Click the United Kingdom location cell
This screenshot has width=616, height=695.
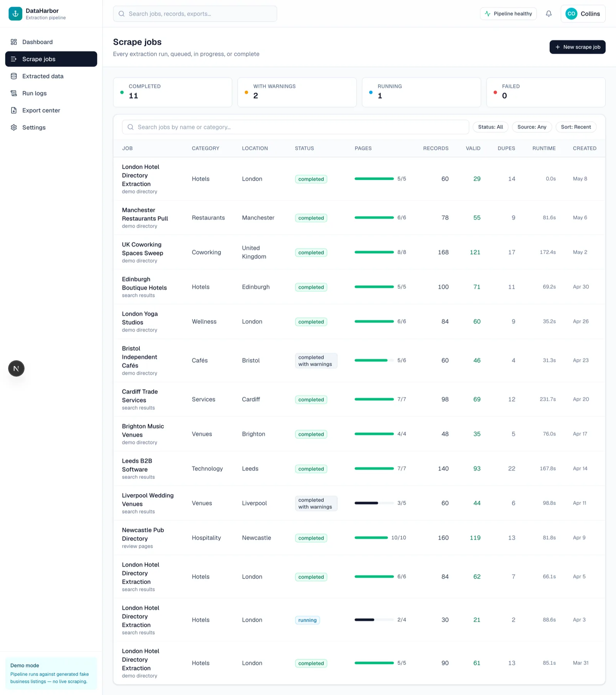[254, 252]
